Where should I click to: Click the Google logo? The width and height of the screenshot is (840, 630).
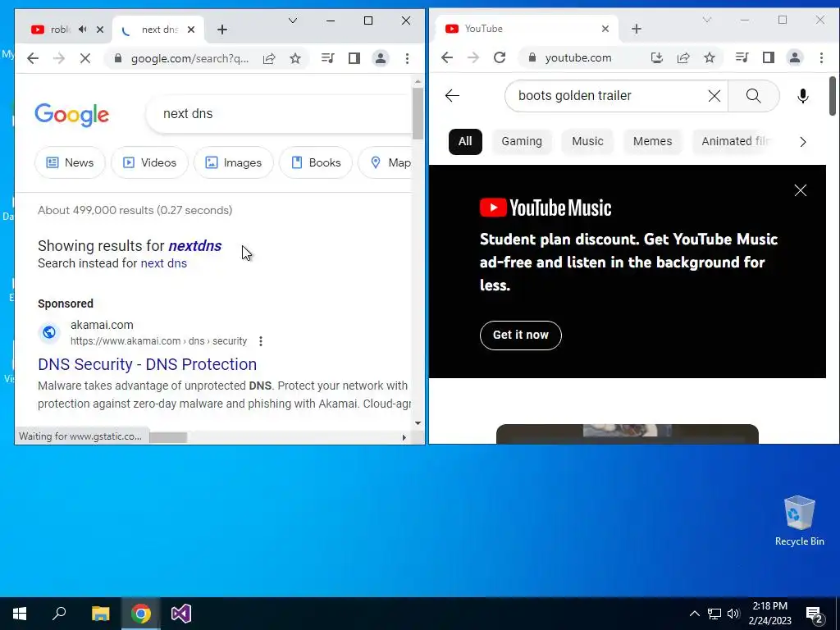click(x=72, y=115)
